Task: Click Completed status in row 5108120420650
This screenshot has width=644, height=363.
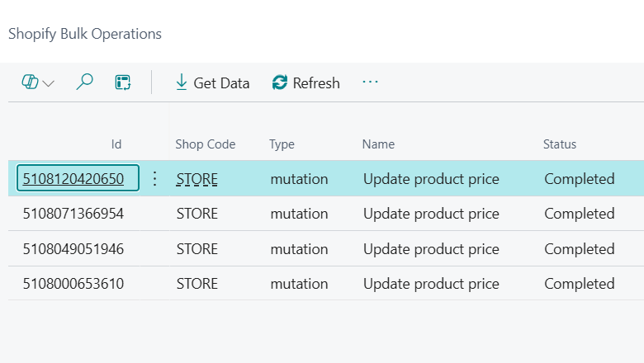Action: (x=579, y=179)
